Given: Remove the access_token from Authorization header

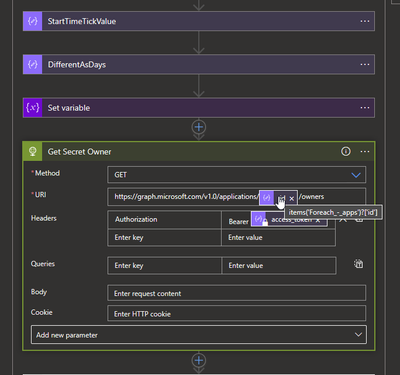Looking at the screenshot, I should click(318, 220).
